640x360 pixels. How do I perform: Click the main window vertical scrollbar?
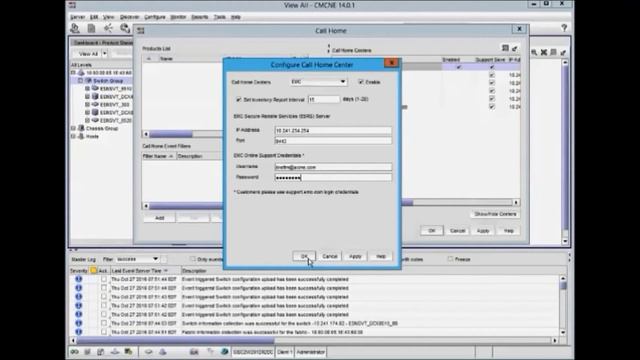tap(565, 151)
